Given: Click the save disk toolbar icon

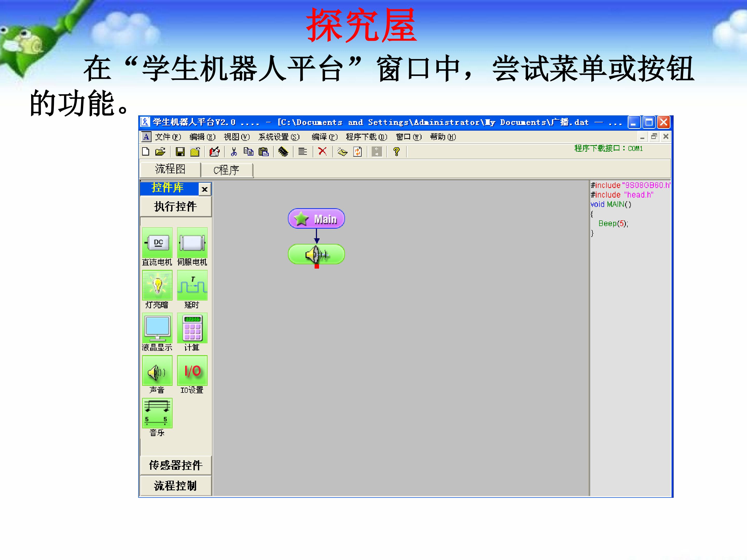Looking at the screenshot, I should 180,152.
